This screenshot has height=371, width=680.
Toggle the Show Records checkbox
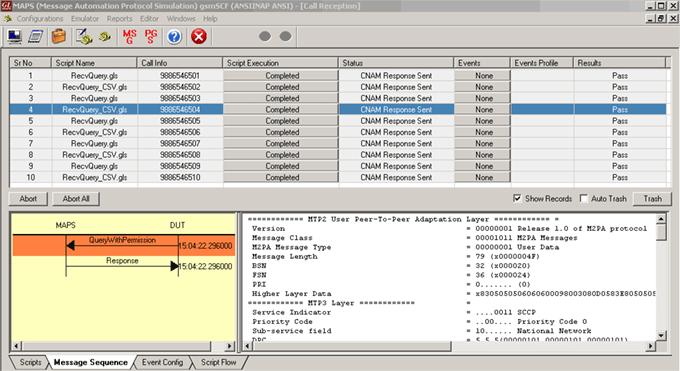[x=517, y=198]
